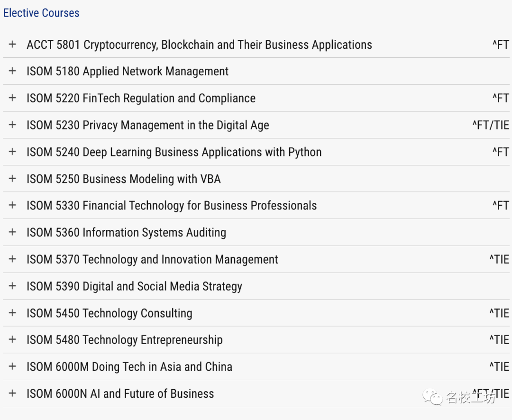This screenshot has width=512, height=420.
Task: Click plus icon beside ISOM 5220 FinTech Regulation
Action: (x=12, y=98)
